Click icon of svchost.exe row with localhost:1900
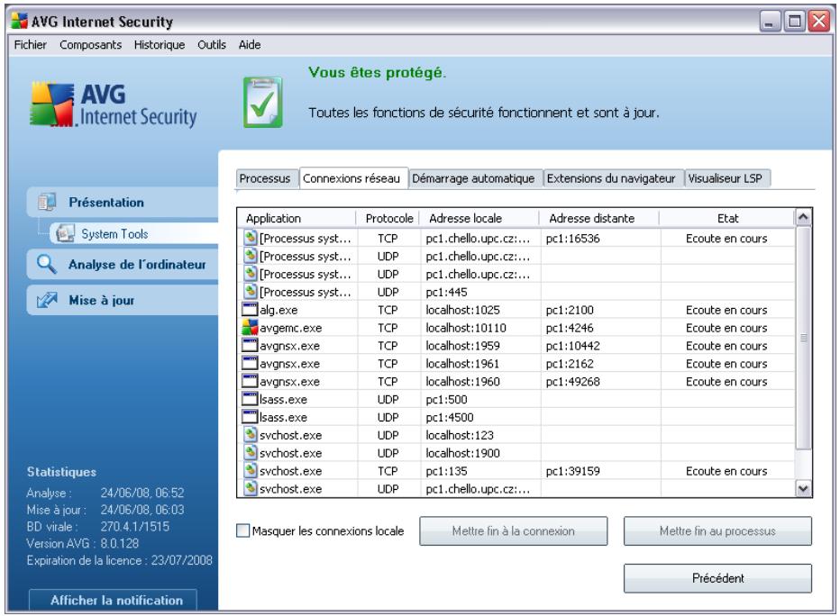Viewport: 840px width, 616px height. (x=251, y=452)
